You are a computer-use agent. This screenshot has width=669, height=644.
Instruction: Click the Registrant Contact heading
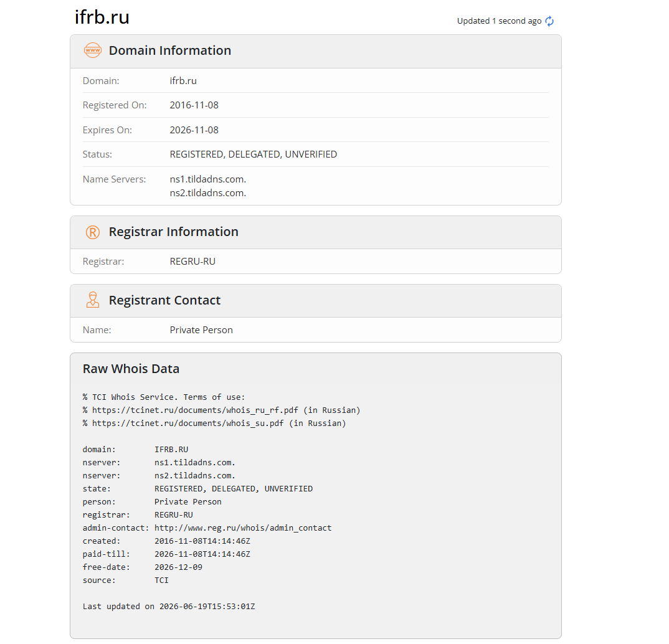164,300
